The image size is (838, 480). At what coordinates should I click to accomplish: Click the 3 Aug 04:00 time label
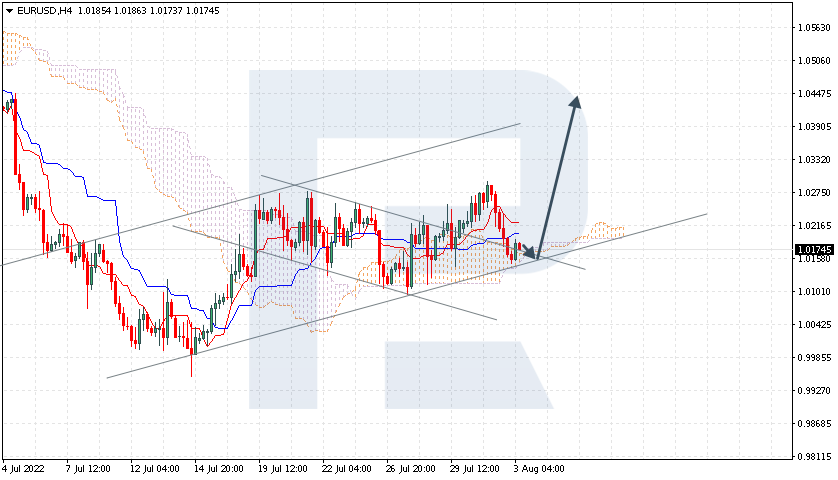(539, 469)
